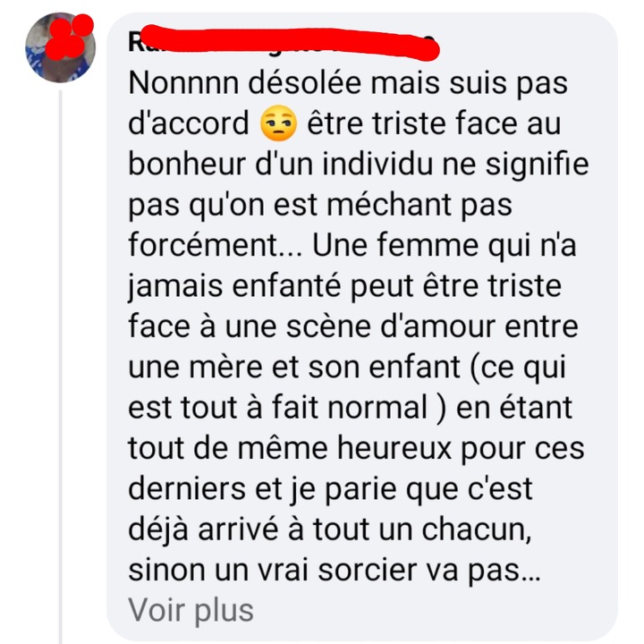
Task: Click the word "désolée" in first line
Action: (304, 83)
